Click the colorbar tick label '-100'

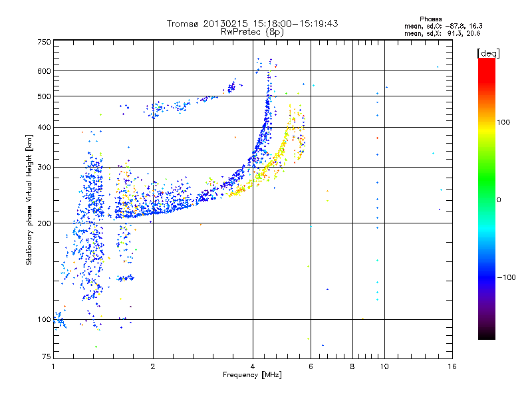pyautogui.click(x=507, y=277)
